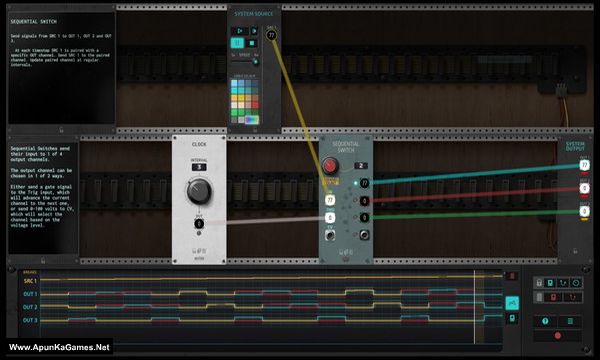Viewport: 600px width, 360px height.
Task: Toggle the lock under the lower-left hint panel
Action: tap(43, 261)
